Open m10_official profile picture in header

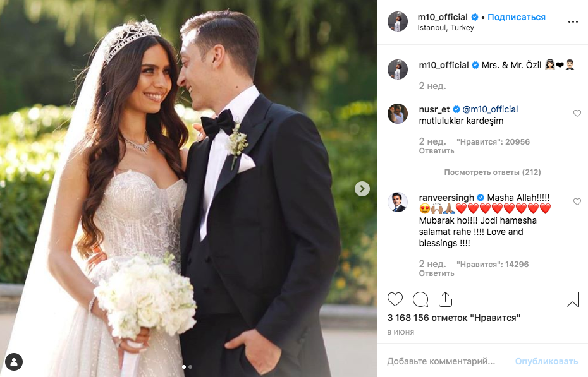[398, 21]
